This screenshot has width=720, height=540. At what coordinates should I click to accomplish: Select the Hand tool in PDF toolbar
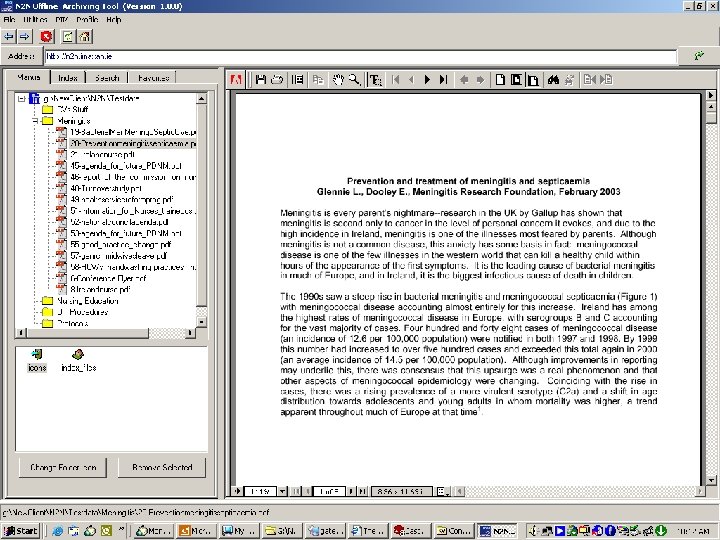[x=338, y=80]
